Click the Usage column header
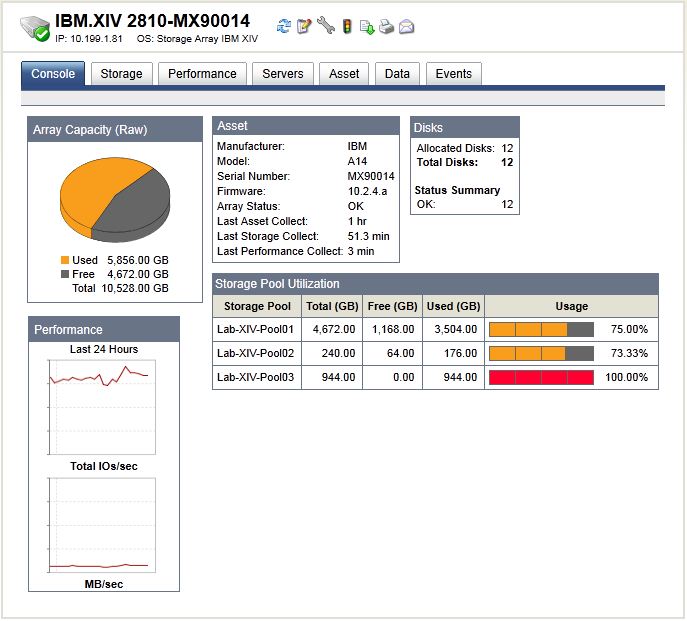 pyautogui.click(x=572, y=306)
